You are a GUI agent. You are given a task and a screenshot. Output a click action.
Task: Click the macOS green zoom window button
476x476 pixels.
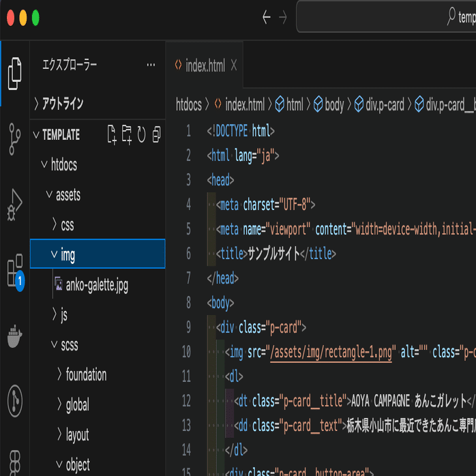(x=35, y=18)
